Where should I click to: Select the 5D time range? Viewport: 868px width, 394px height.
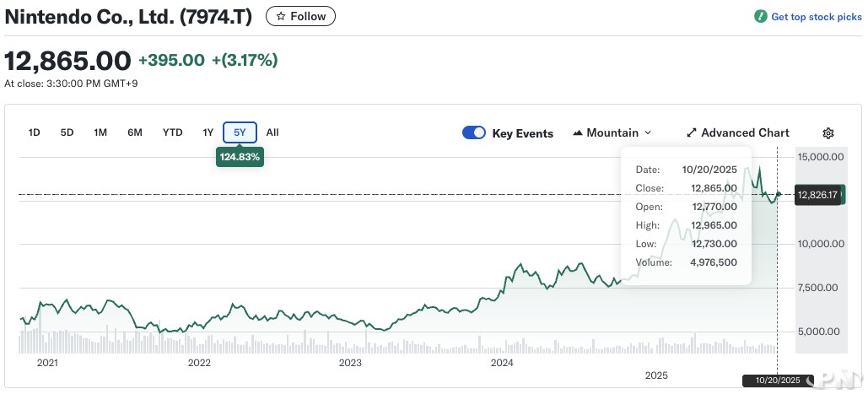(67, 132)
